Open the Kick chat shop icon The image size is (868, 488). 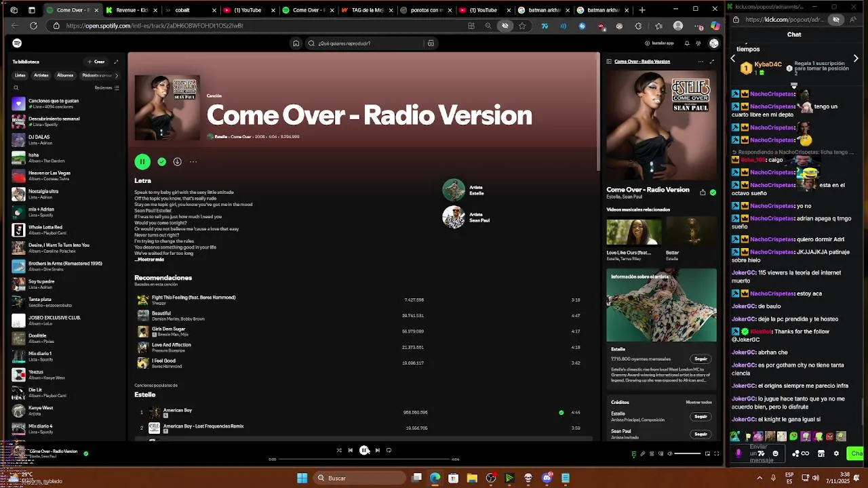tap(821, 453)
